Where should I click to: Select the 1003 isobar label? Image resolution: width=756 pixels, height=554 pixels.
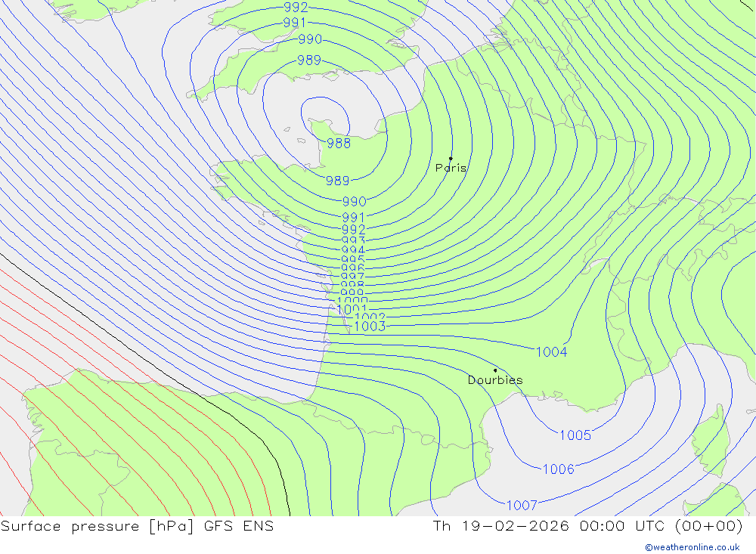click(370, 327)
